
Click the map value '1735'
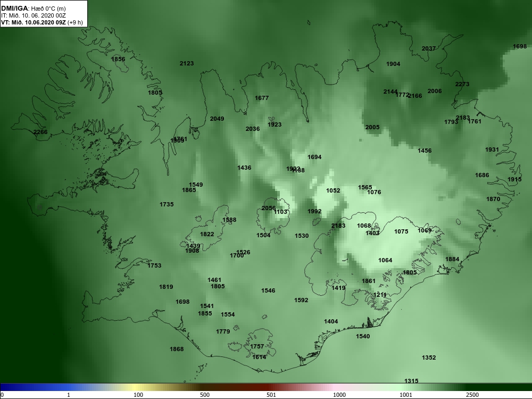click(x=167, y=204)
